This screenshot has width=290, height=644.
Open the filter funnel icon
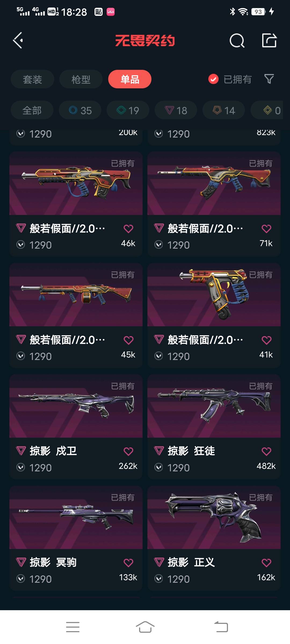click(269, 79)
